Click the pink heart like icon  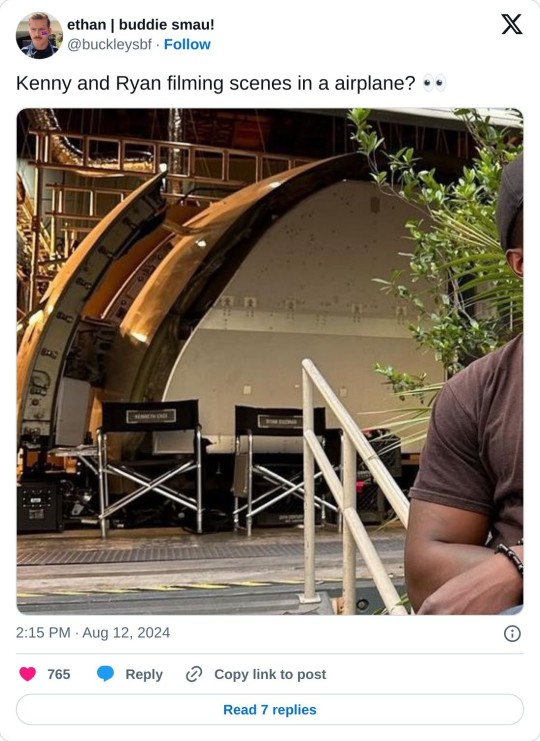pyautogui.click(x=27, y=674)
